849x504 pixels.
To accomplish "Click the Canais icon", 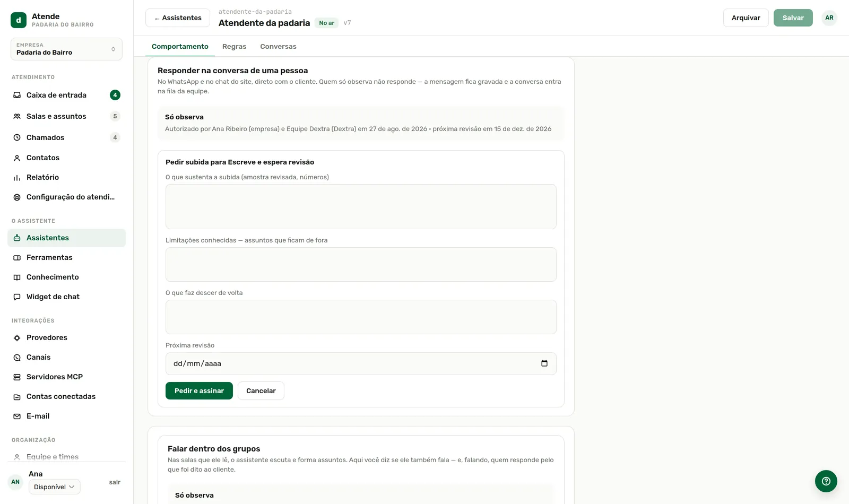I will click(17, 357).
